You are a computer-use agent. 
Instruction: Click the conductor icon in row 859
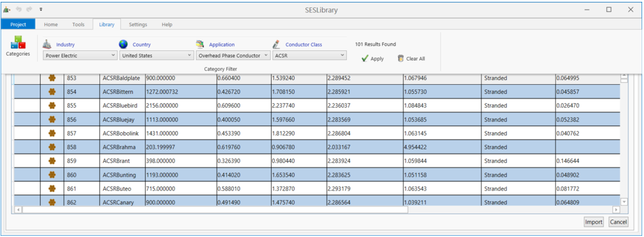[x=52, y=161]
